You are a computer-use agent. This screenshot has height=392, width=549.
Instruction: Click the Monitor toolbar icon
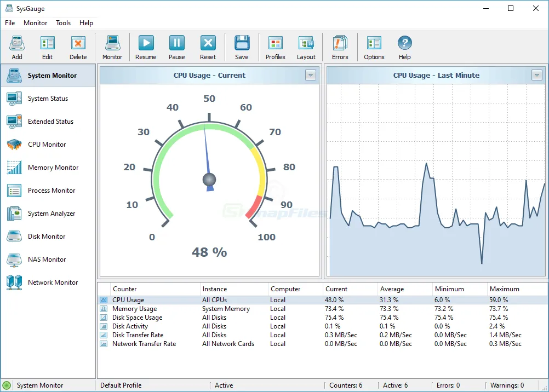[112, 48]
